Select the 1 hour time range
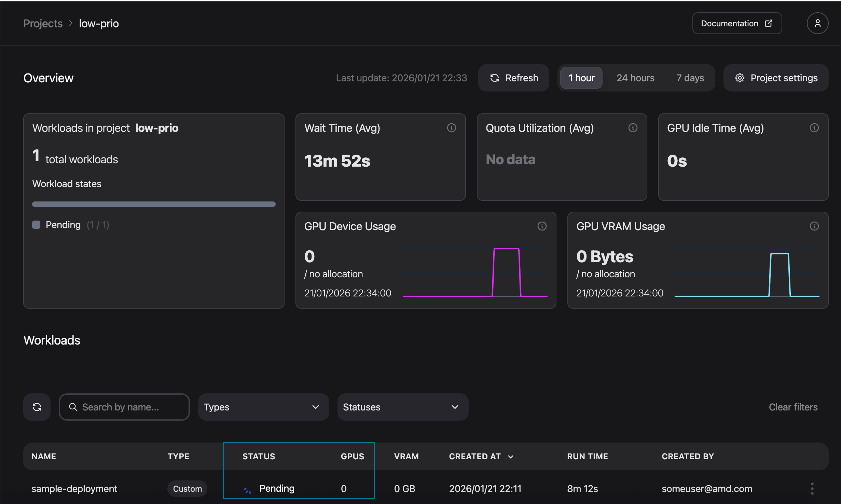Viewport: 841px width, 504px height. click(581, 78)
